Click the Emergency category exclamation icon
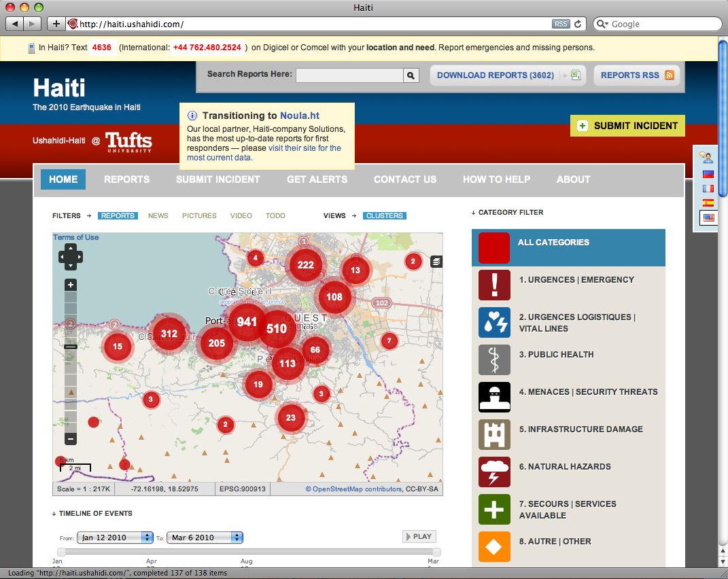 tap(494, 285)
